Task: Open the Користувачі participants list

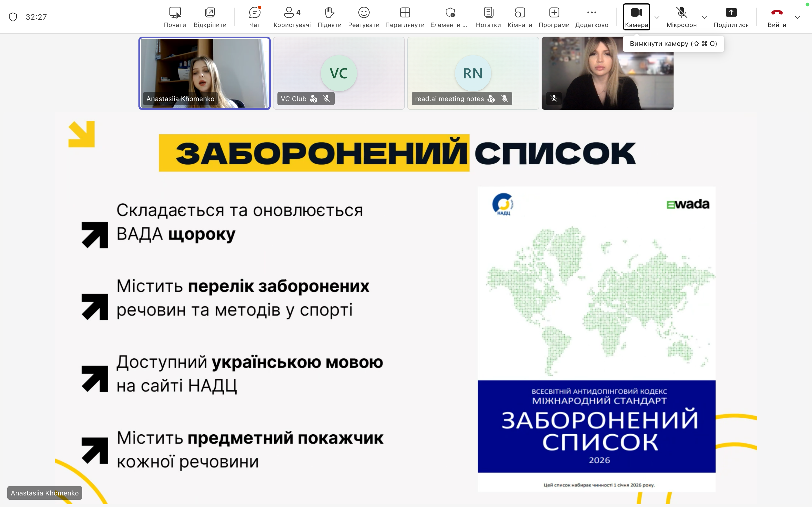Action: pos(292,16)
